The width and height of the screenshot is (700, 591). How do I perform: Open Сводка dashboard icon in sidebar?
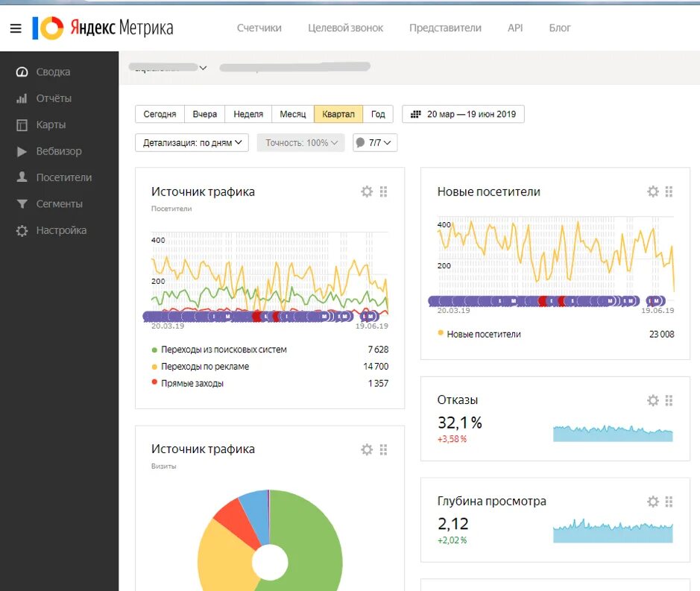(22, 72)
